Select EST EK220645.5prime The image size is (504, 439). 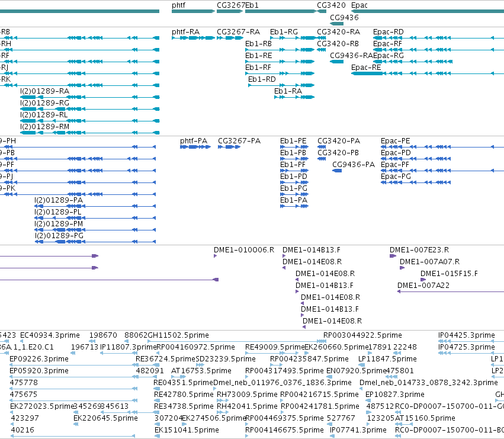coord(105,418)
